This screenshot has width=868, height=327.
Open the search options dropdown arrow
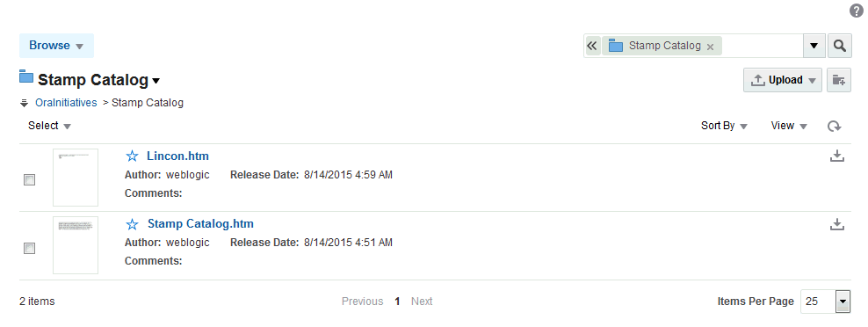(x=814, y=46)
